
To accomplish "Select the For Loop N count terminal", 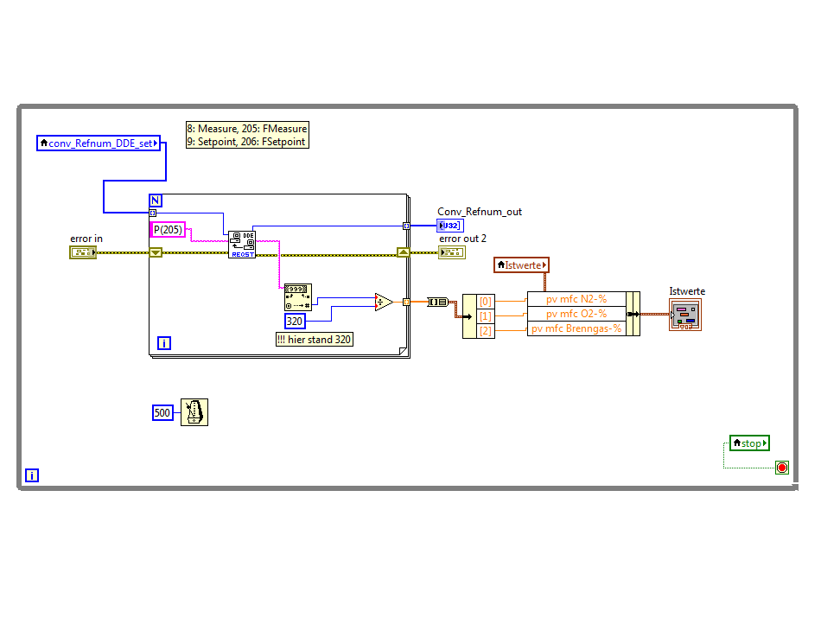I will (x=156, y=201).
